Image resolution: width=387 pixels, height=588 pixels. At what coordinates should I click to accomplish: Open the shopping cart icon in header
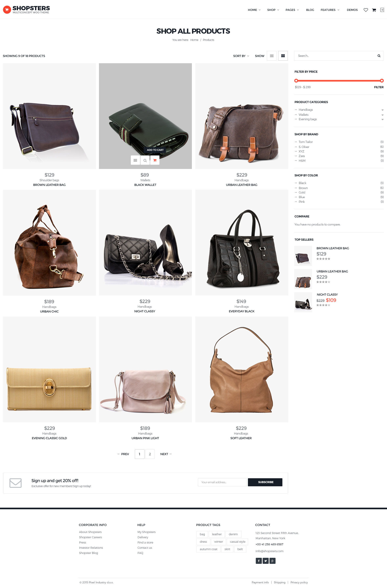click(374, 10)
